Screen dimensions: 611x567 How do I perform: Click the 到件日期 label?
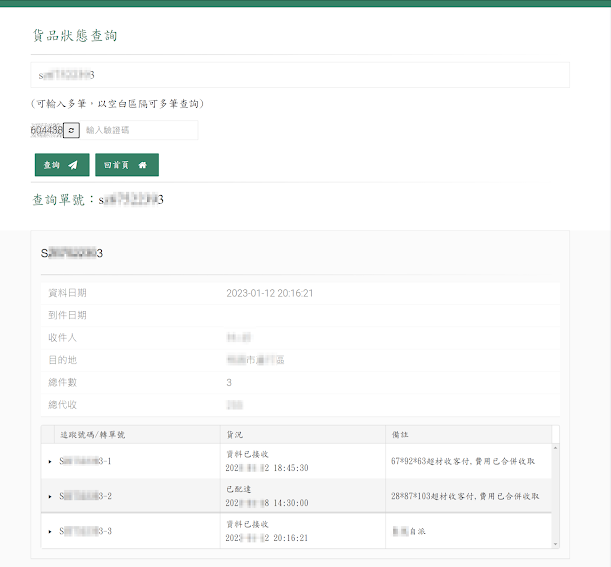[67, 315]
